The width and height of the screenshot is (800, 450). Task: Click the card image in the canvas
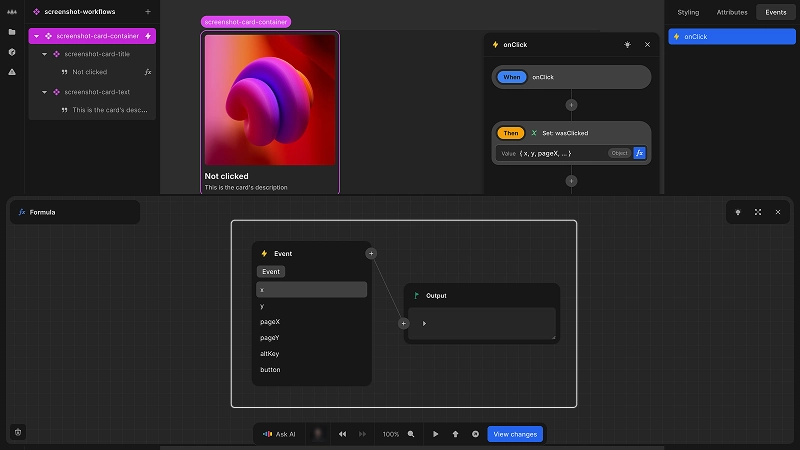pyautogui.click(x=270, y=100)
